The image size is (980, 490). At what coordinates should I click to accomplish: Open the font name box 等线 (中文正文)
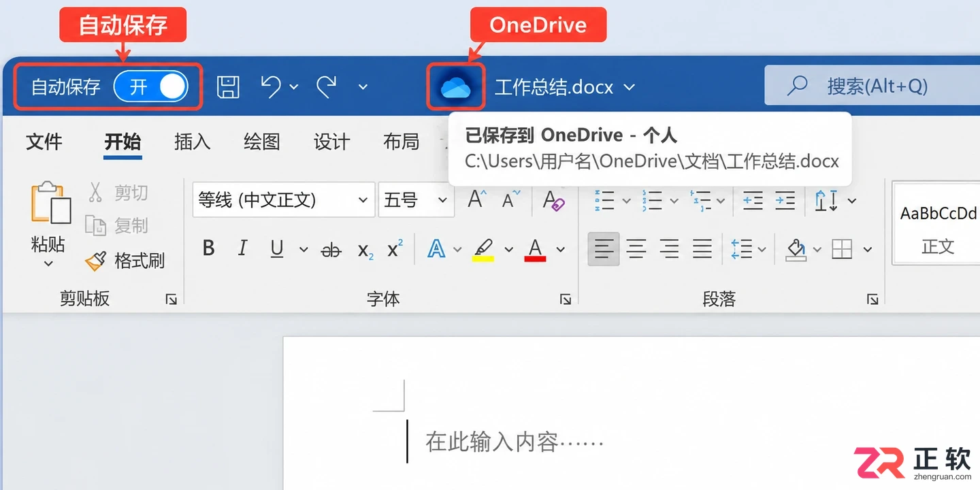point(284,199)
